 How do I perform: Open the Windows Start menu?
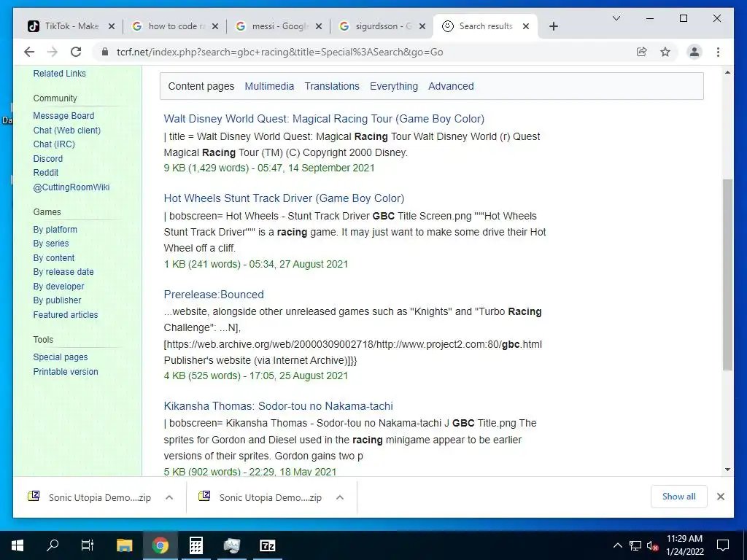[18, 545]
